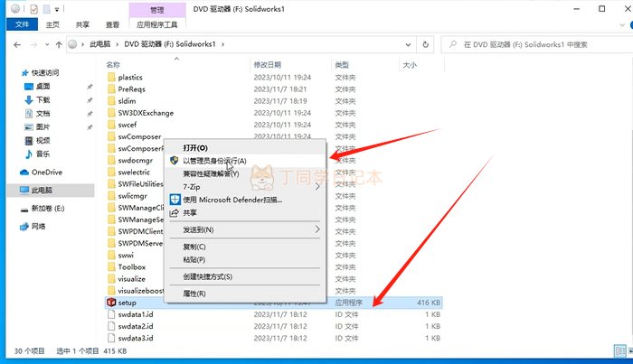
Task: Open the 文件 menu tab
Action: [23, 24]
